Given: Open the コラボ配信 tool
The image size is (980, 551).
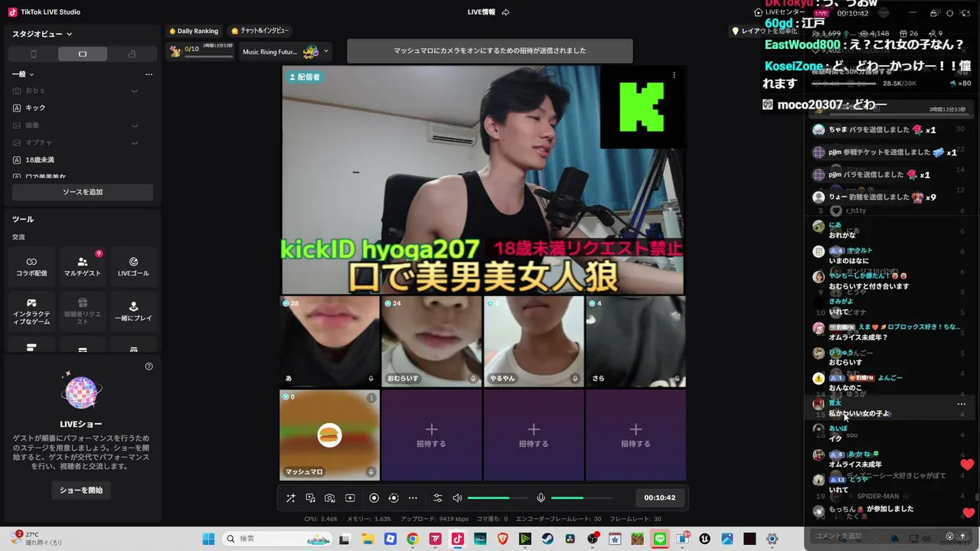Looking at the screenshot, I should coord(31,267).
